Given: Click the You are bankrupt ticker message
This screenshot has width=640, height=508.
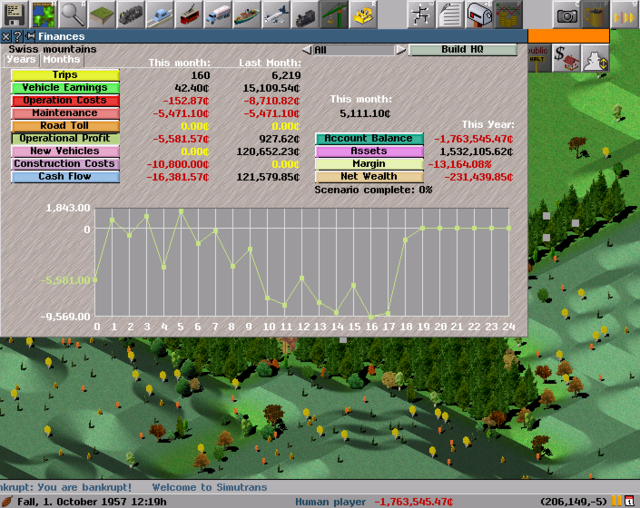Looking at the screenshot, I should [x=66, y=487].
